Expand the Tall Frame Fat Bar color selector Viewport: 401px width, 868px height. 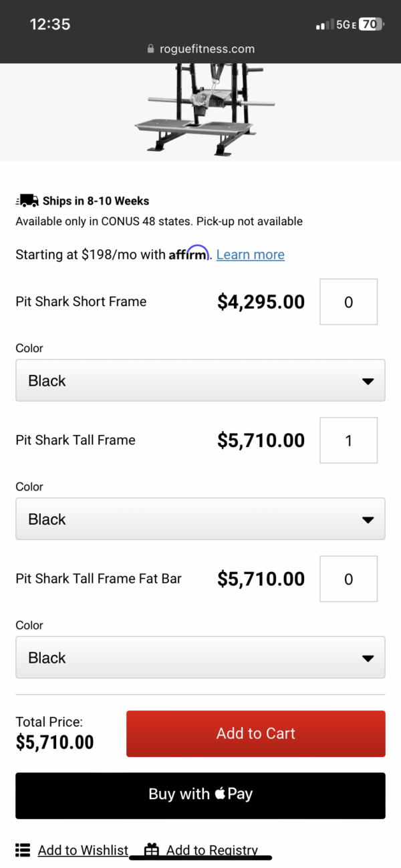[x=200, y=657]
